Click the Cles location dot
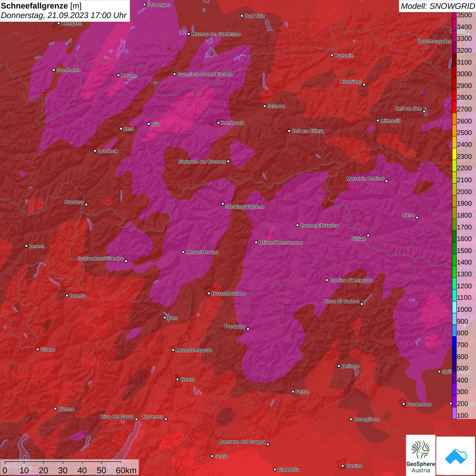The height and width of the screenshot is (476, 476). pos(165,318)
